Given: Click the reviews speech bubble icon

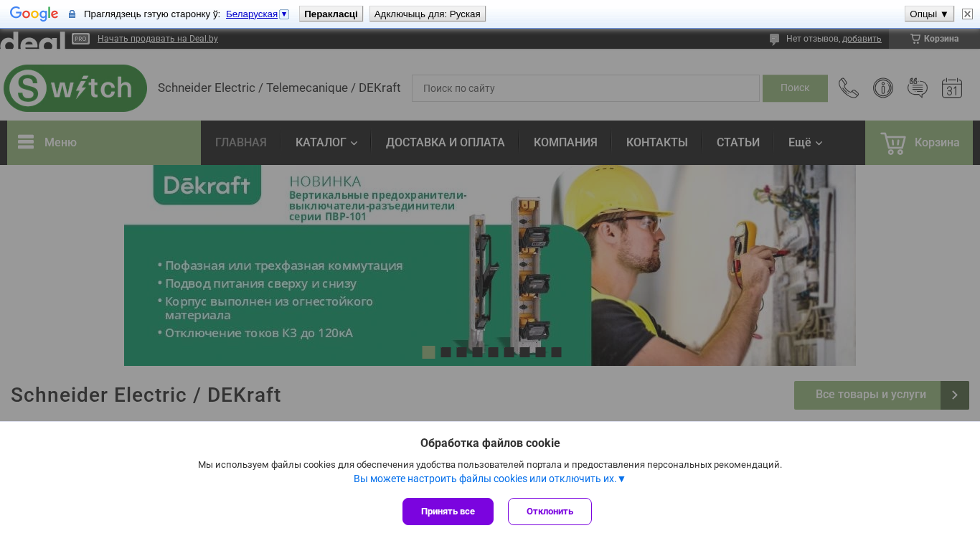Looking at the screenshot, I should pos(918,88).
